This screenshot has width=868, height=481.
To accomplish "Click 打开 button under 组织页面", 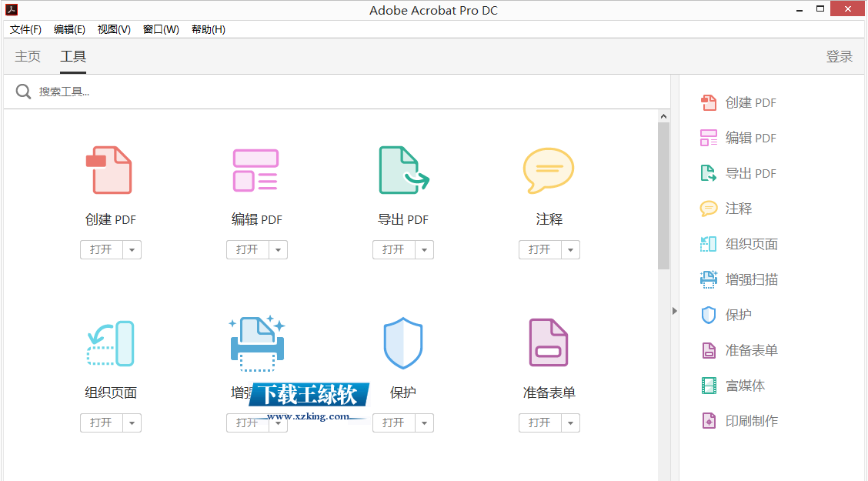I will 102,423.
